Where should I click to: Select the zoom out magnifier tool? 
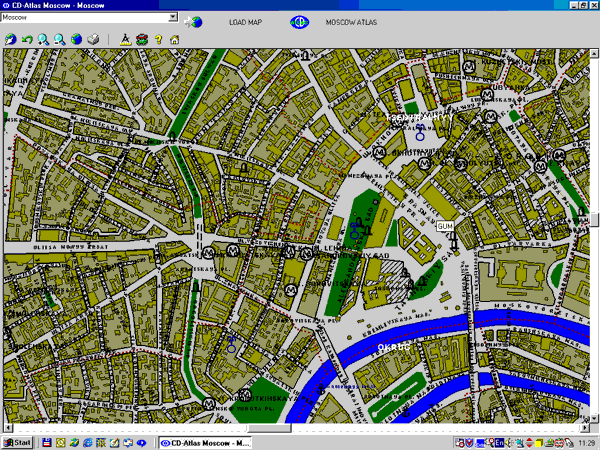point(59,39)
